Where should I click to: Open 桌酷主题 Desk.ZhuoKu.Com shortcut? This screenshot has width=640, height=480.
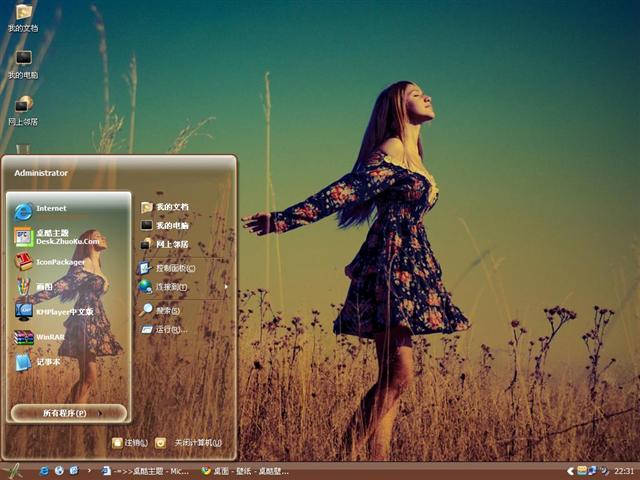67,237
